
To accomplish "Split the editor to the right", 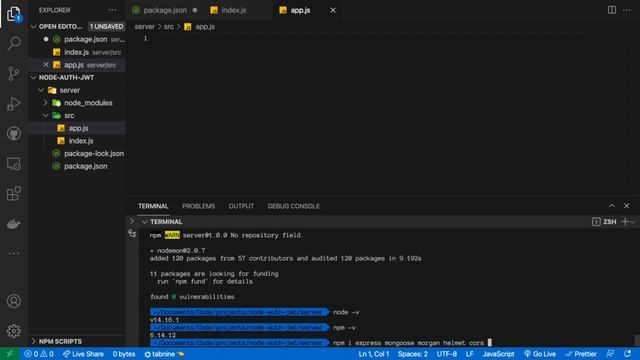I will [x=611, y=10].
